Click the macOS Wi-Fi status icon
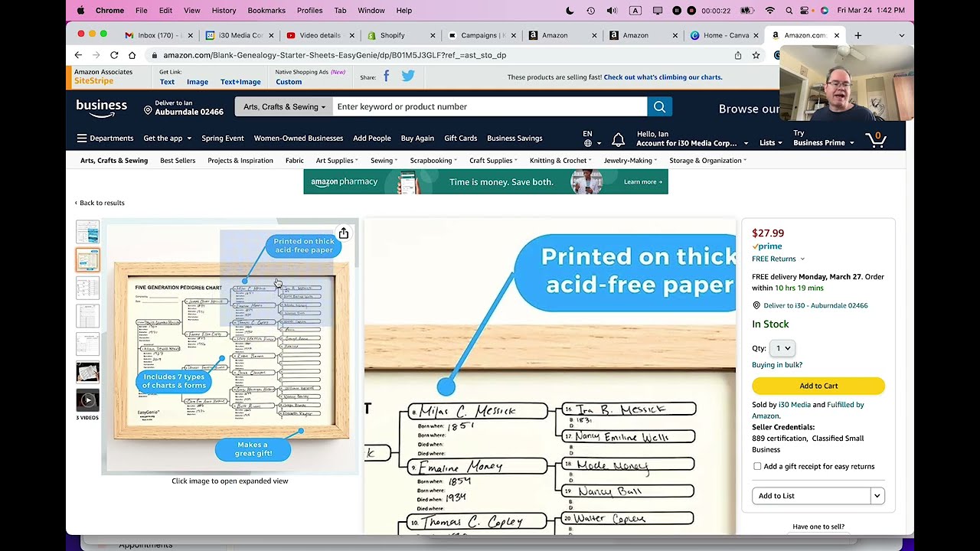Image resolution: width=980 pixels, height=551 pixels. click(x=770, y=11)
